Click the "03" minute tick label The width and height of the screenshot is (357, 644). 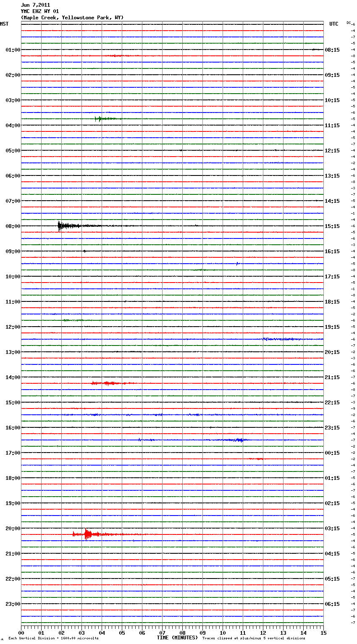pos(81,633)
